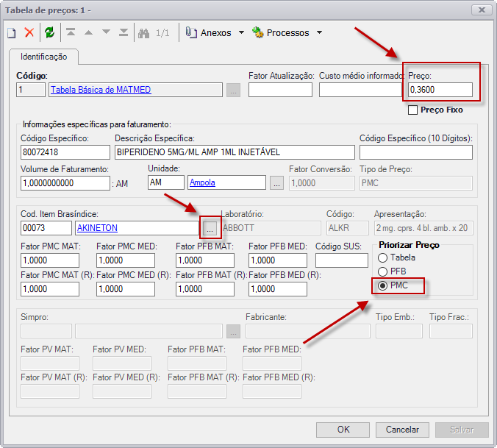Screen dimensions: 497x448
Task: Open the AKINETON item link
Action: pos(97,228)
